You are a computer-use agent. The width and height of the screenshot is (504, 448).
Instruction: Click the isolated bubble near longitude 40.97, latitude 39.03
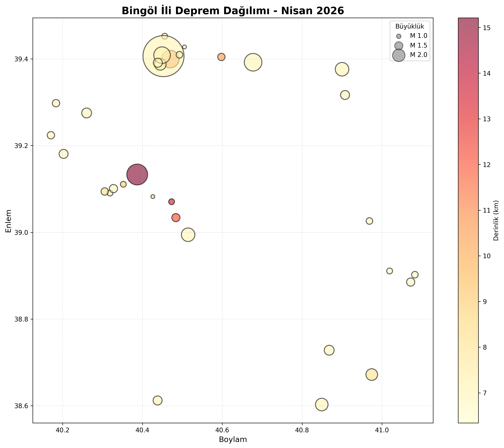369,221
